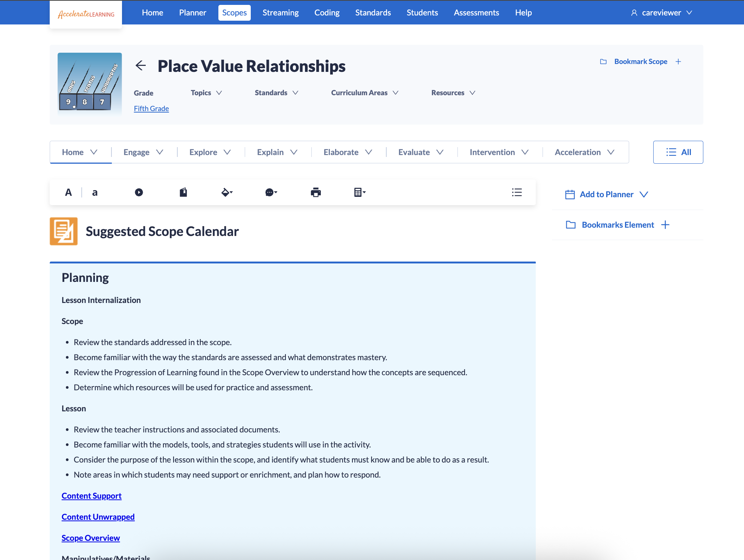Open the Resources dropdown
Screen dimensions: 744x560
coord(453,93)
